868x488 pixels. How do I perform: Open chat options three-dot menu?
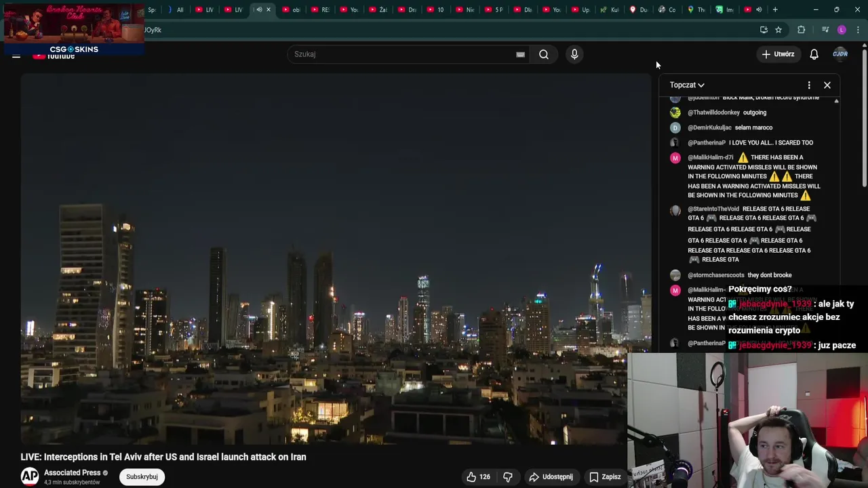coord(809,85)
